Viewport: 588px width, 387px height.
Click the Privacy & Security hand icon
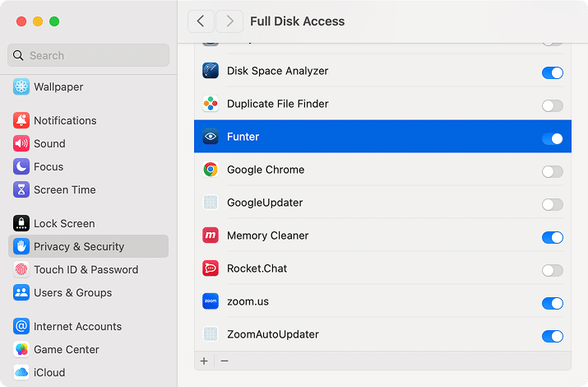(21, 246)
